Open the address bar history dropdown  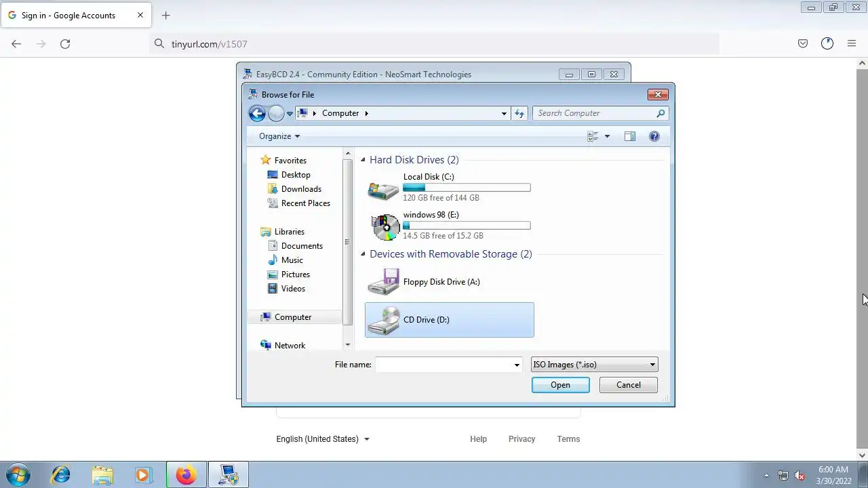pyautogui.click(x=504, y=113)
